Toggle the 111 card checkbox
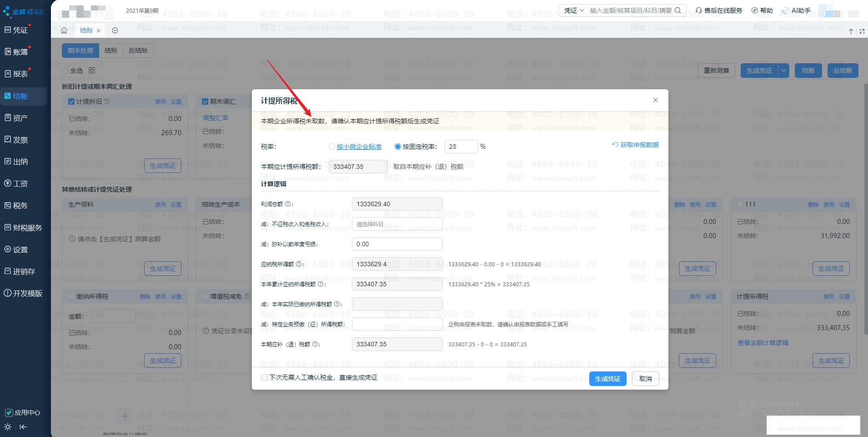Image resolution: width=868 pixels, height=437 pixels. [740, 204]
